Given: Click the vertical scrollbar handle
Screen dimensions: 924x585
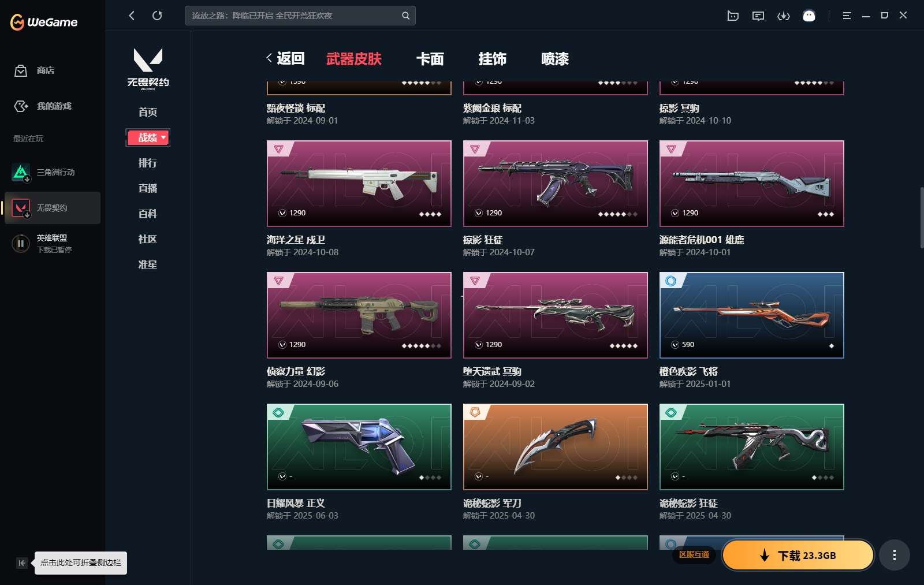Looking at the screenshot, I should pos(921,218).
